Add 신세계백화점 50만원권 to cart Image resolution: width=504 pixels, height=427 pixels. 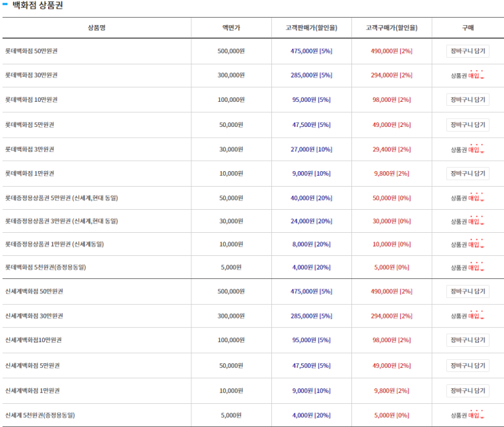click(467, 291)
